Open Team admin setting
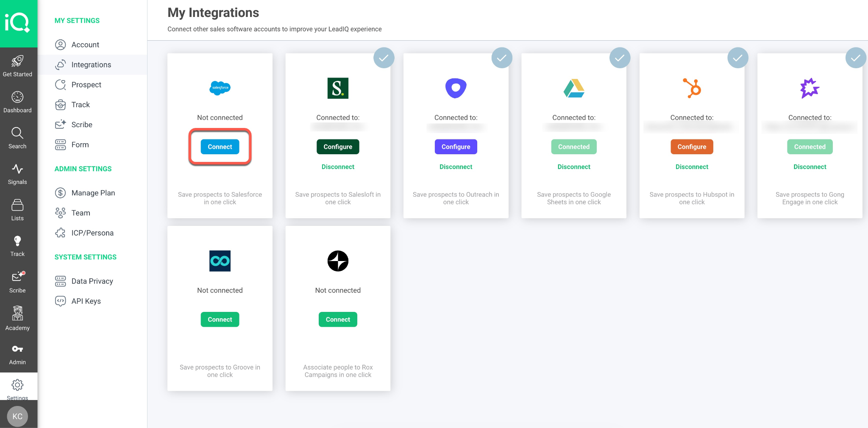Image resolution: width=868 pixels, height=428 pixels. (92, 213)
